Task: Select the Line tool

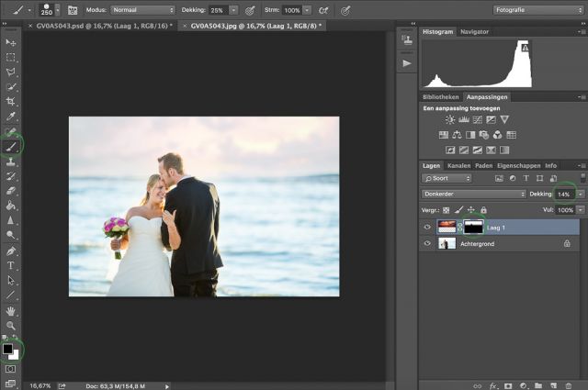Action: click(x=10, y=295)
